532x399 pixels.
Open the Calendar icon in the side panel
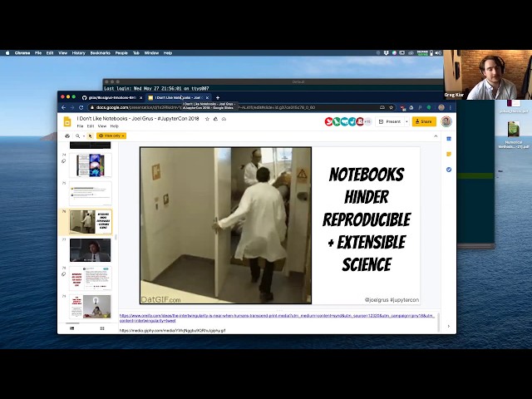tap(449, 139)
